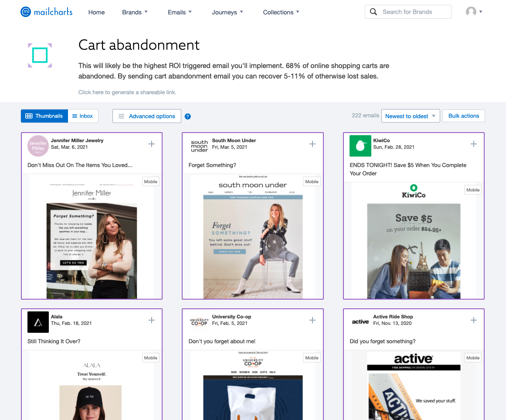Toggle Mobile view on South Moon Under email
506x420 pixels.
312,182
